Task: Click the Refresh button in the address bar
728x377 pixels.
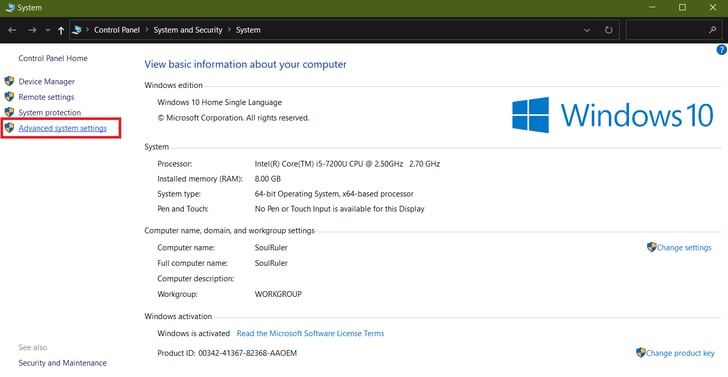Action: pos(608,30)
